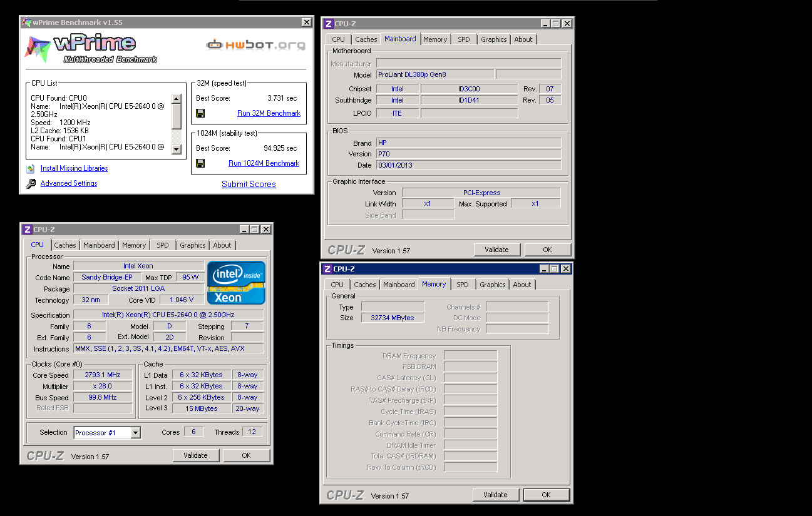The height and width of the screenshot is (516, 812).
Task: Open Install Missing Libraries link
Action: (74, 168)
